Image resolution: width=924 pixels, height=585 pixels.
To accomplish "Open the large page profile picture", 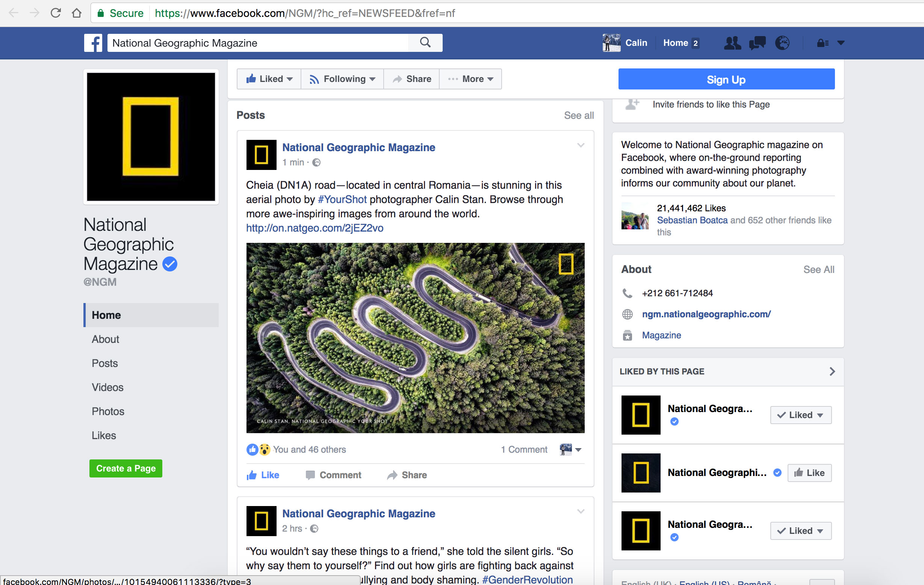I will [x=151, y=137].
